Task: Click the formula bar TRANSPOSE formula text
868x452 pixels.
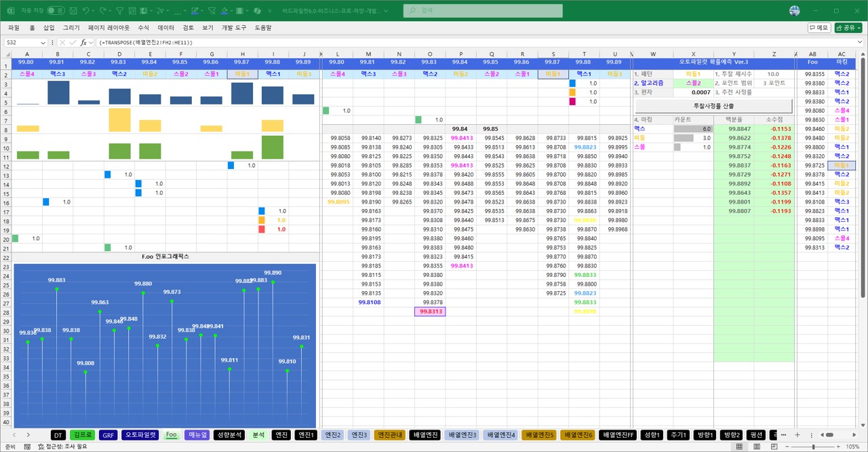Action: (x=146, y=42)
